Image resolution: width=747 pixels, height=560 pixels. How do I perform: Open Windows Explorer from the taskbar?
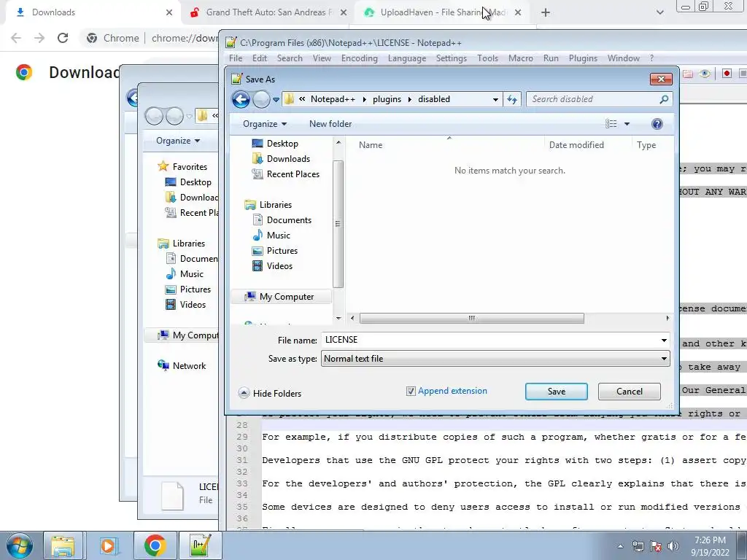[x=63, y=545]
